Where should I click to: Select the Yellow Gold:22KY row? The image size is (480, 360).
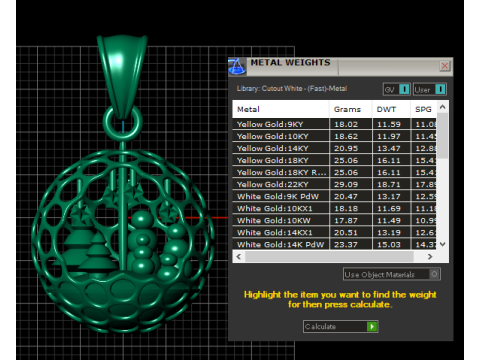pyautogui.click(x=334, y=184)
